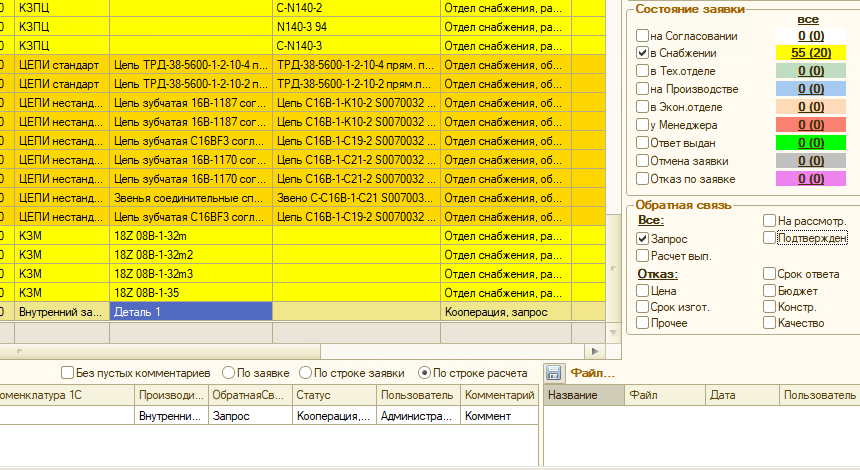Click the green 'в Тех.отделе' count swatch
This screenshot has width=860, height=470.
(811, 71)
